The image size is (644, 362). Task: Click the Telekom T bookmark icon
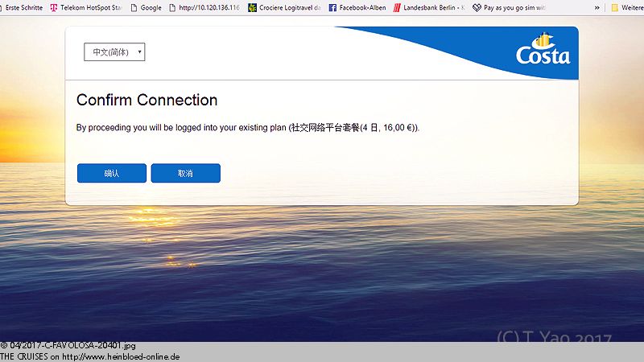point(54,7)
